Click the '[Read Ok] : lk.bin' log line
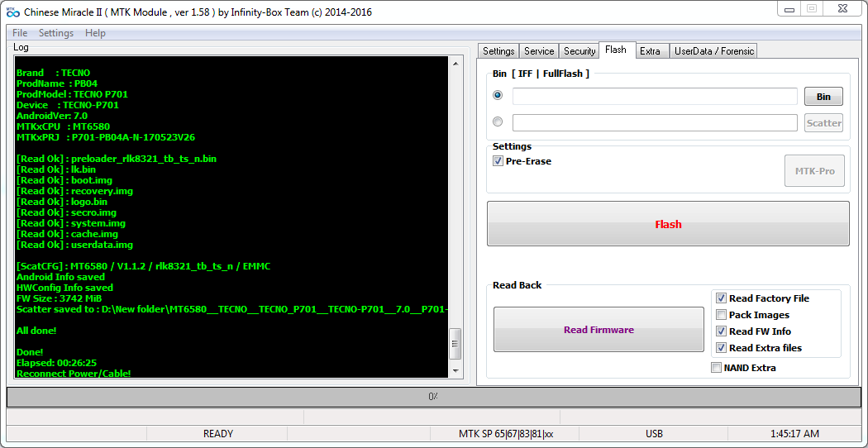This screenshot has width=868, height=448. (x=56, y=169)
